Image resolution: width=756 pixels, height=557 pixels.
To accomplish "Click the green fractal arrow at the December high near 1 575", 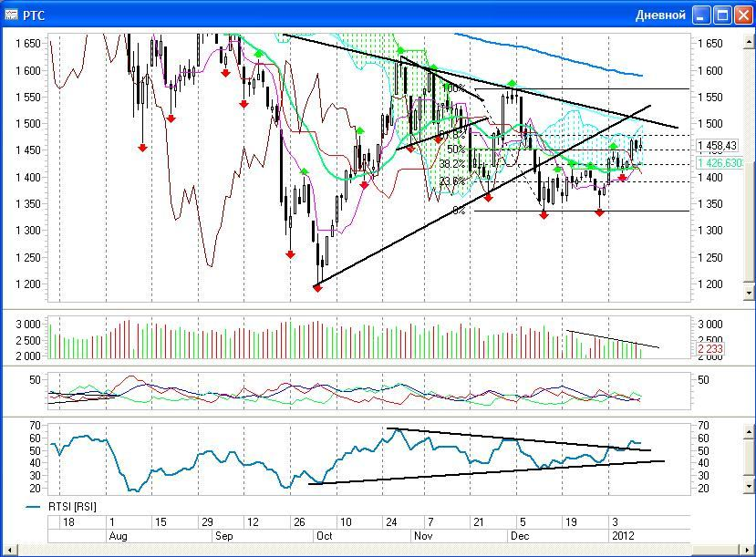I will pos(512,84).
